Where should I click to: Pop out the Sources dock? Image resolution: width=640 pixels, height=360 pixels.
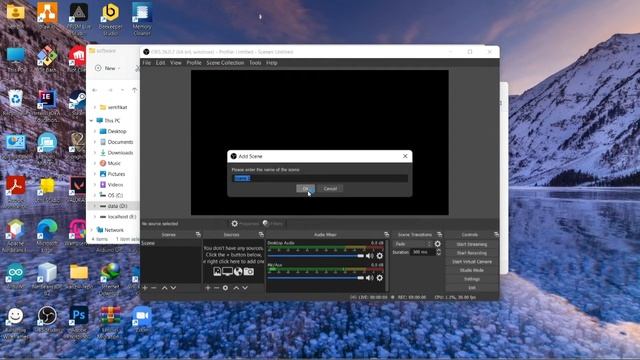(x=261, y=235)
